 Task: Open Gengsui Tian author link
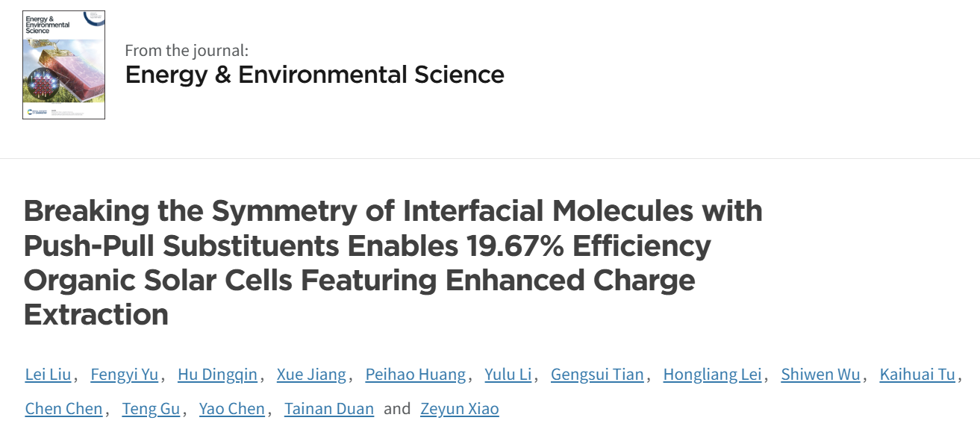point(597,375)
